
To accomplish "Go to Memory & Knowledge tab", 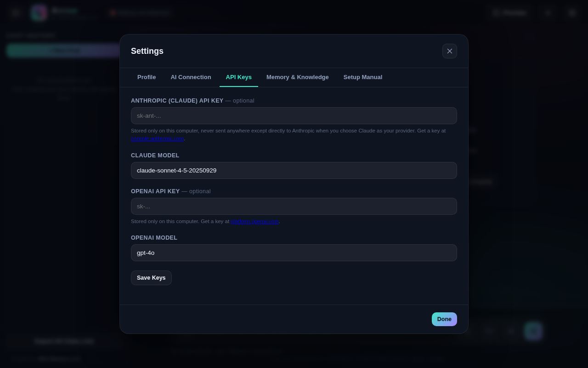I will pyautogui.click(x=298, y=77).
